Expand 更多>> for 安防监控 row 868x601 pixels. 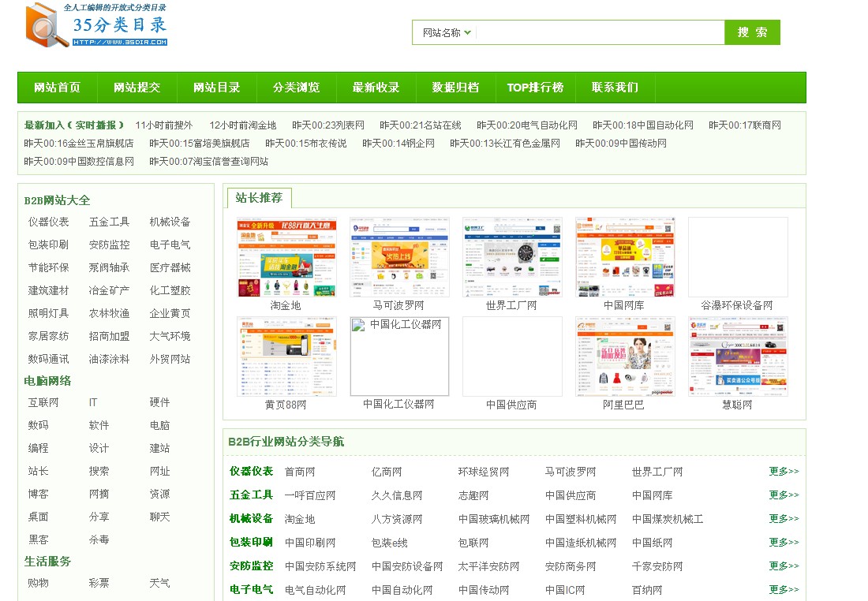pyautogui.click(x=784, y=566)
